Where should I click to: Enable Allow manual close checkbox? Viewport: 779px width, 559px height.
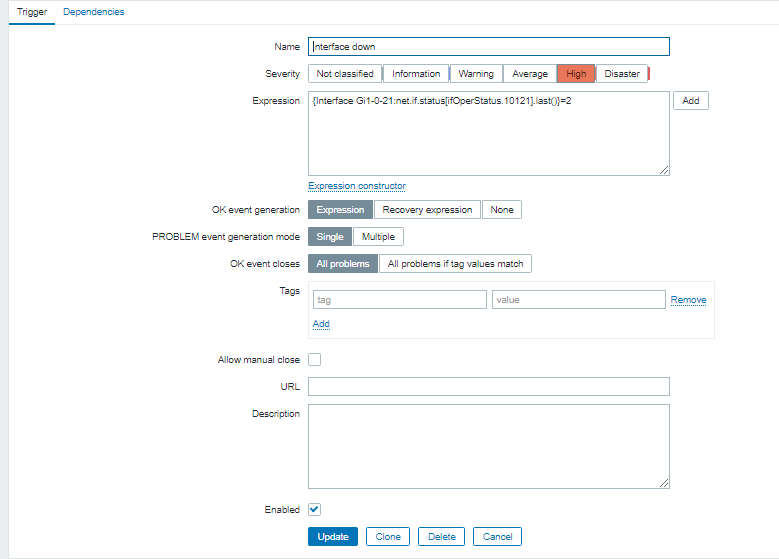(x=315, y=360)
